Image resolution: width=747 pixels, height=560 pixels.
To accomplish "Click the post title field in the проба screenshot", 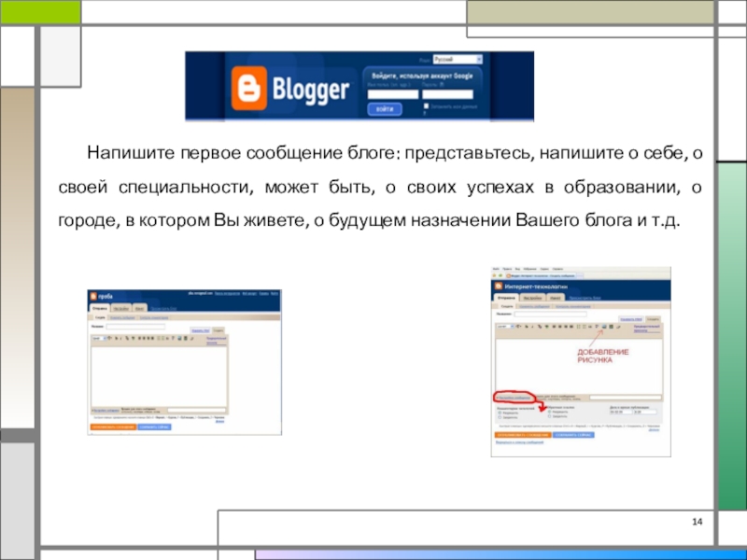I will tap(135, 327).
